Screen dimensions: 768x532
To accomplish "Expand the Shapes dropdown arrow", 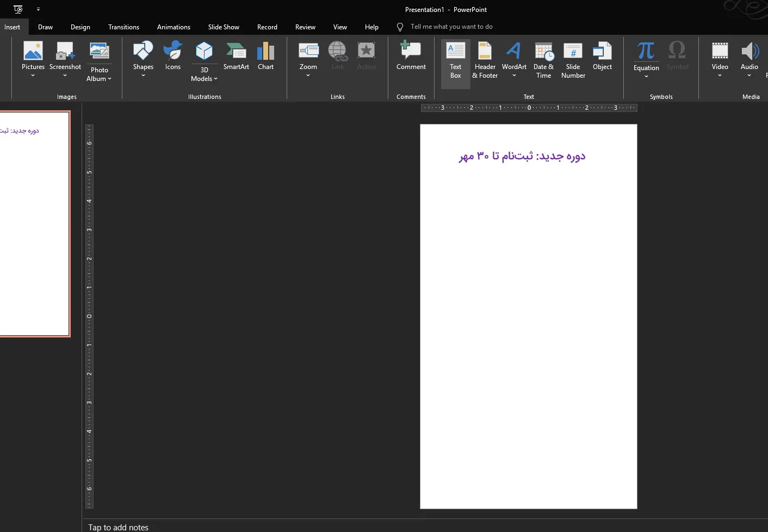I will [143, 76].
